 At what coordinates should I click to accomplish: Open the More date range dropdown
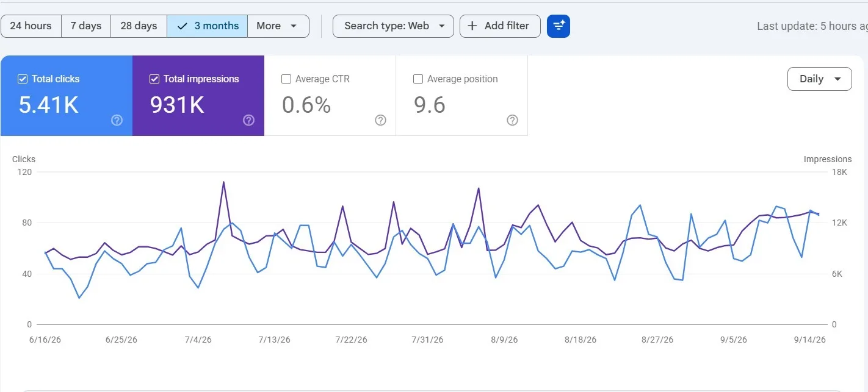coord(278,26)
